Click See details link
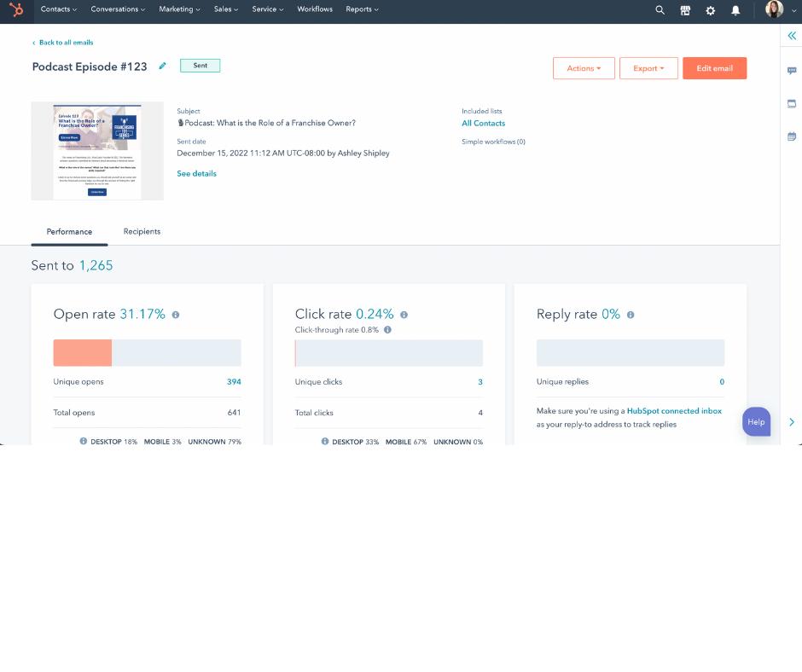The width and height of the screenshot is (802, 672). tap(196, 174)
